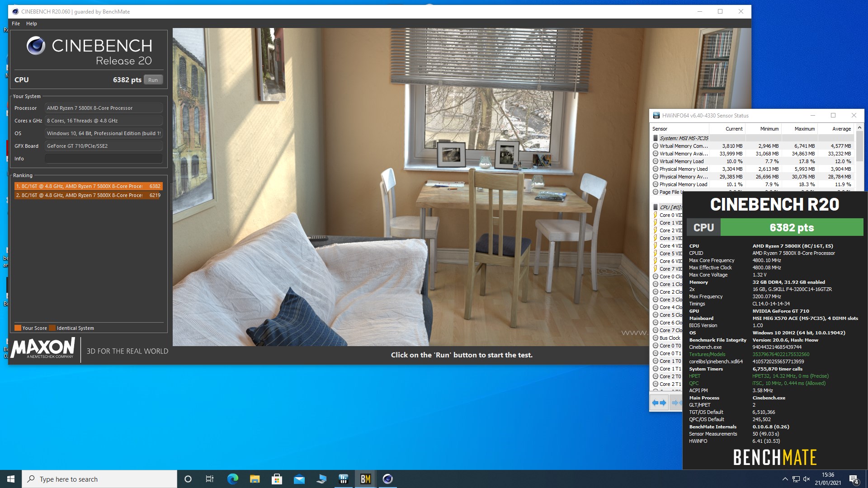This screenshot has width=868, height=488.
Task: Click the Cinebench sphere logo icon
Action: point(36,46)
